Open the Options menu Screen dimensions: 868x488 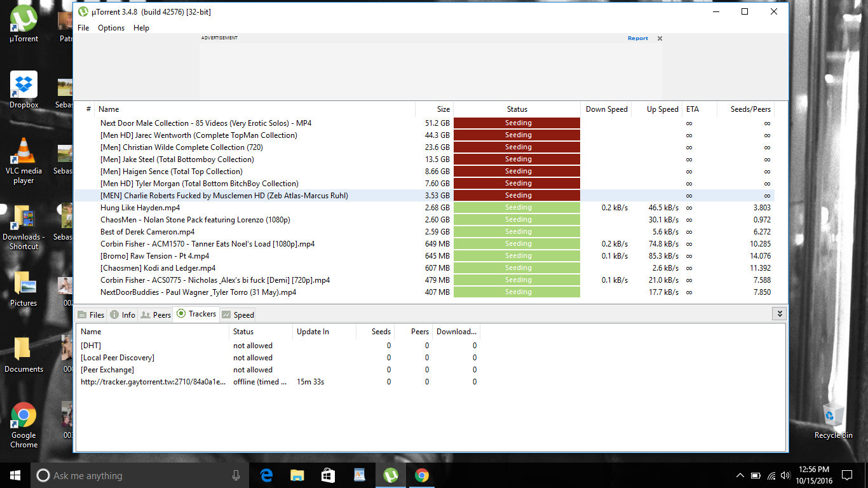click(x=111, y=28)
